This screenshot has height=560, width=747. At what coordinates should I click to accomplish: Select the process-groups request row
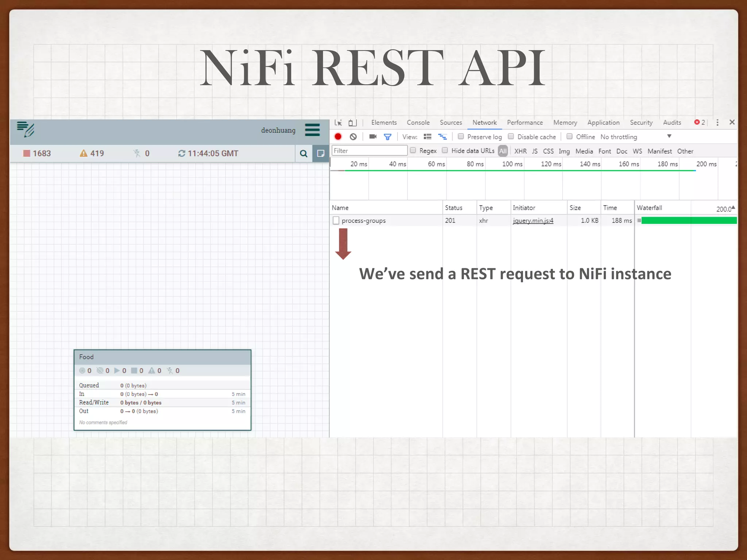533,221
